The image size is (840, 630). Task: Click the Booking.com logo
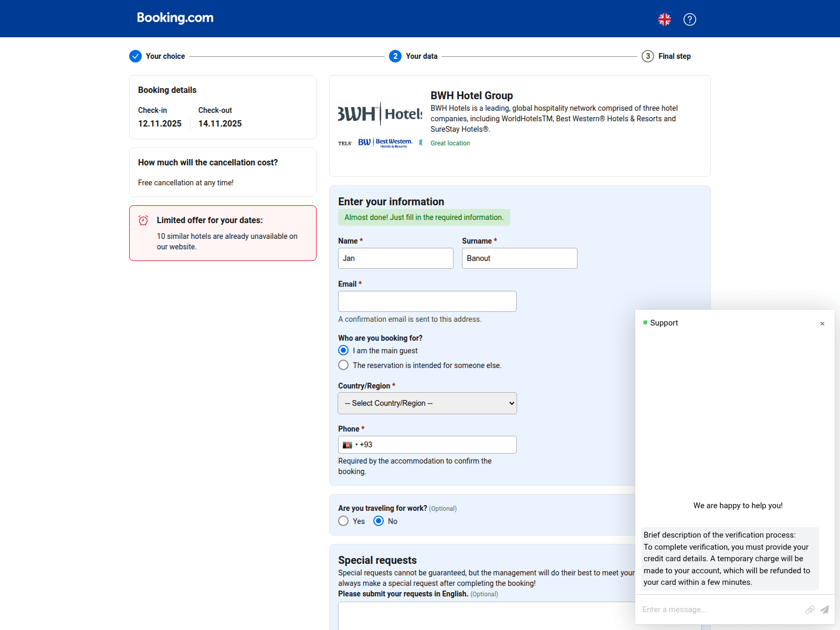[175, 18]
